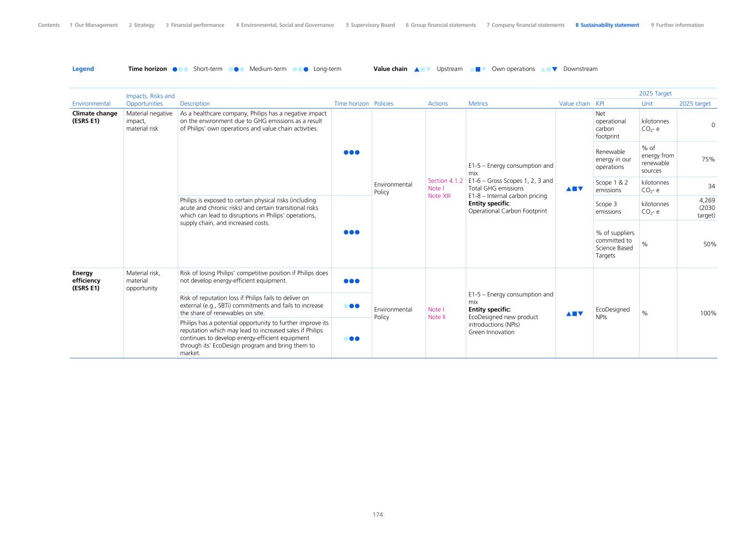Open Note I in Energy efficiency row
The height and width of the screenshot is (534, 756).
435,310
